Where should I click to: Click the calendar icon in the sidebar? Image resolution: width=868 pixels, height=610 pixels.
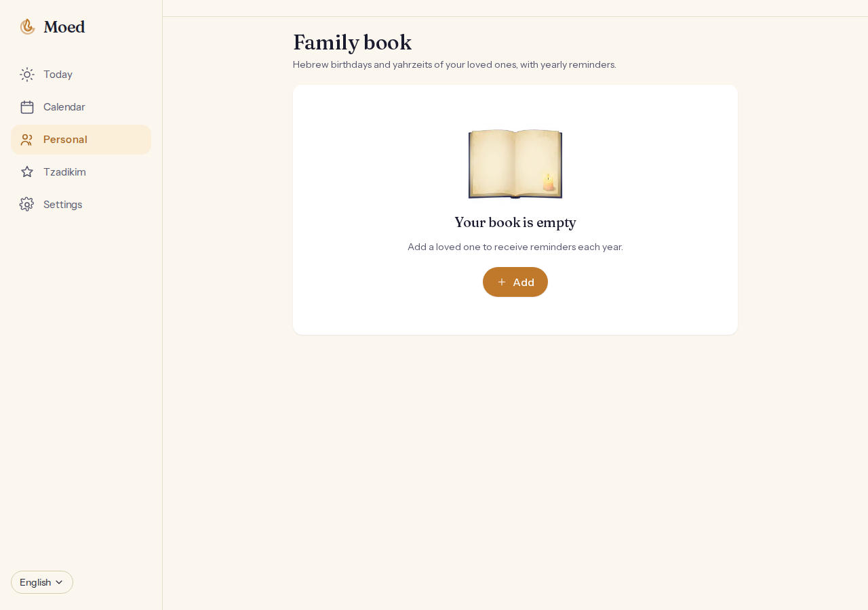pos(27,107)
